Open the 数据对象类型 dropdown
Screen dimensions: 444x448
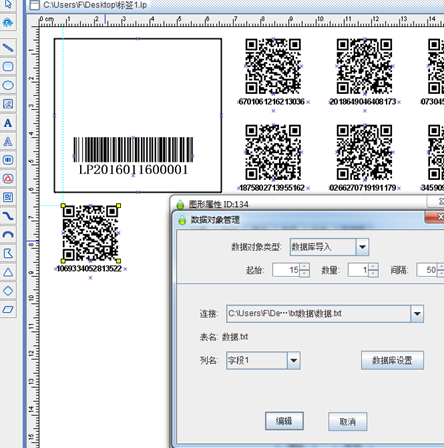pyautogui.click(x=362, y=247)
